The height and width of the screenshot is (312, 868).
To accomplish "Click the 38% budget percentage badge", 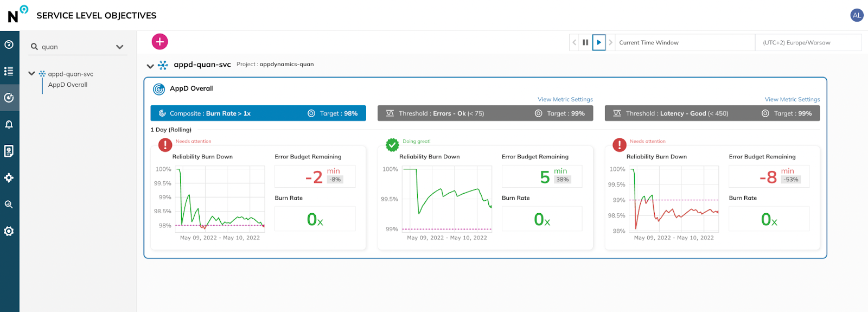I will 563,180.
